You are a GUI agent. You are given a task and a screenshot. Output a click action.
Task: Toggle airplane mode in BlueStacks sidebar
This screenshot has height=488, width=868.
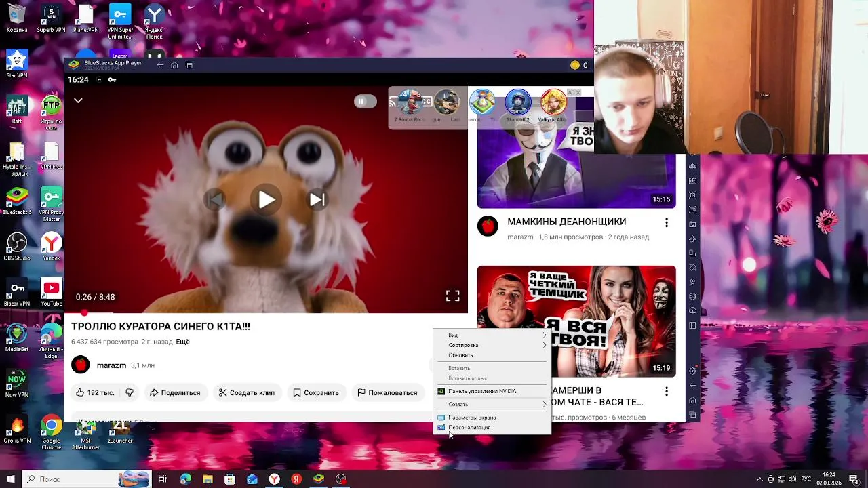pos(692,239)
